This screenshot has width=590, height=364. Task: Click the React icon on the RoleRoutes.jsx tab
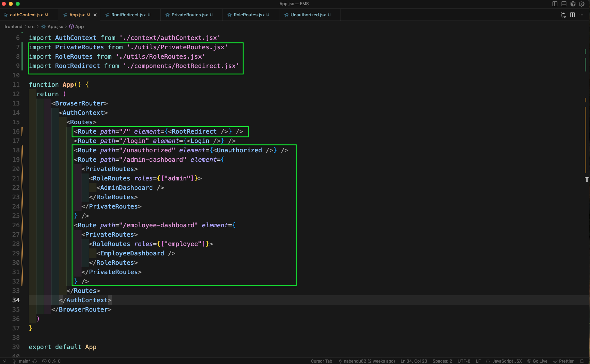pyautogui.click(x=229, y=15)
